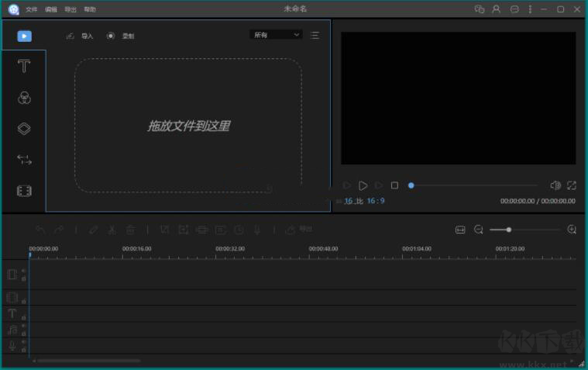The height and width of the screenshot is (370, 588).
Task: Click the 录制 record button
Action: (121, 36)
